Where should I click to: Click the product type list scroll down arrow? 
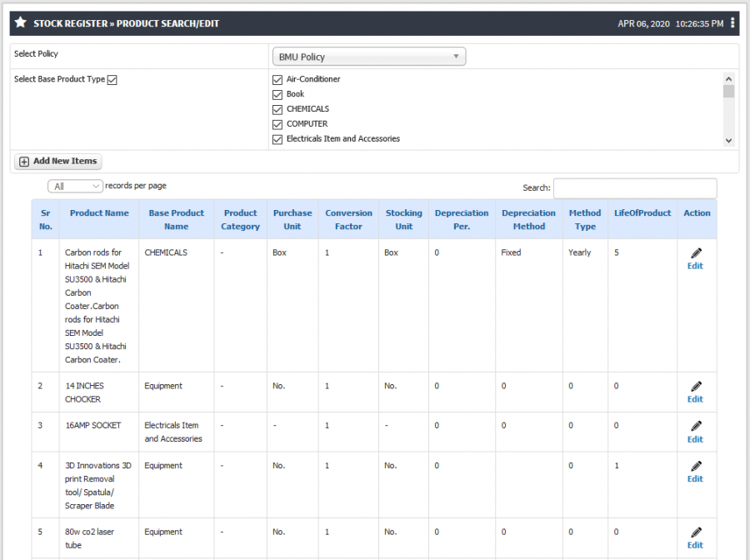pos(728,141)
